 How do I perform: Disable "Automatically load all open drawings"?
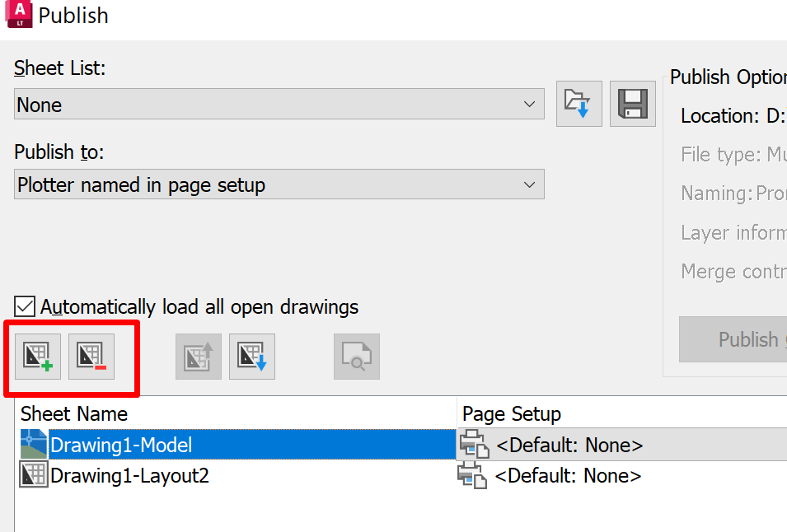tap(25, 306)
